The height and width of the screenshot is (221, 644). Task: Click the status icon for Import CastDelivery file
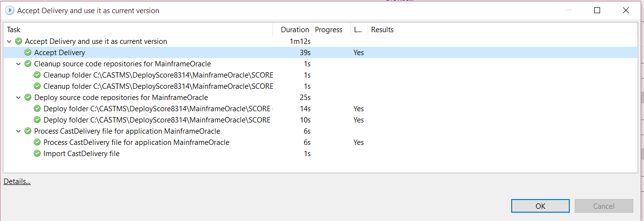[x=37, y=154]
